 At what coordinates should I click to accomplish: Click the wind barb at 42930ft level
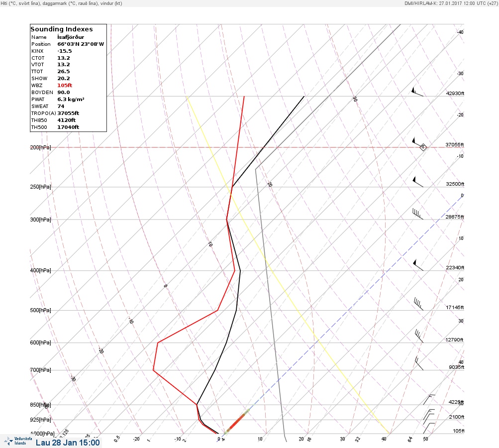click(x=417, y=92)
